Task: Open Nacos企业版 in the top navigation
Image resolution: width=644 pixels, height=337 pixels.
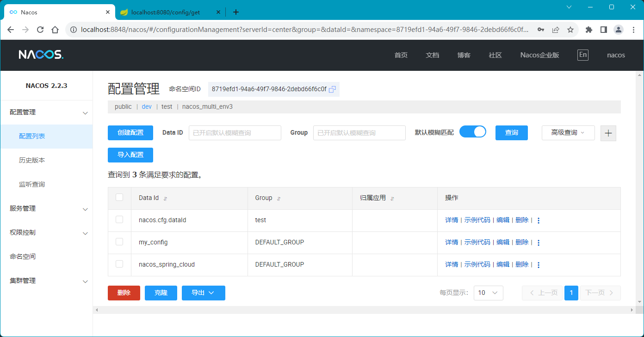Action: (x=539, y=55)
